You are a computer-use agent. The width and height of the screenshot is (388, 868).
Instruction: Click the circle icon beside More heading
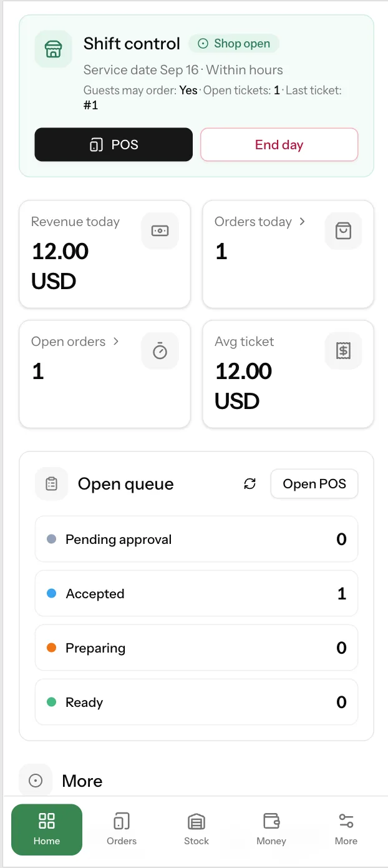pos(36,781)
